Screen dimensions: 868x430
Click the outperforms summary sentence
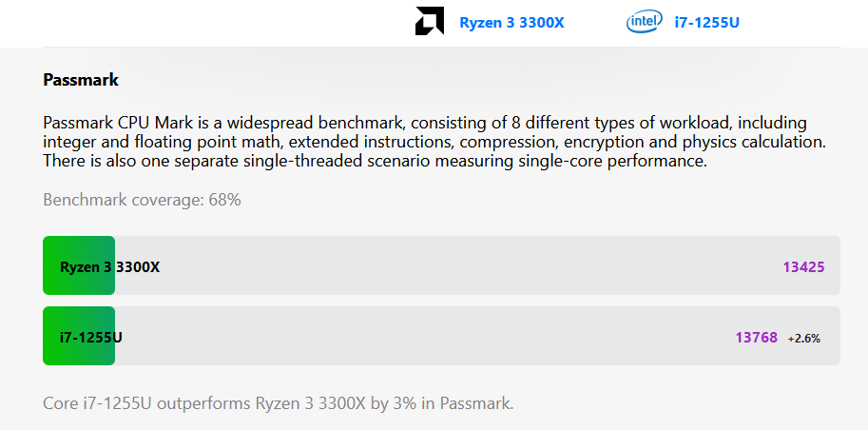coord(279,402)
